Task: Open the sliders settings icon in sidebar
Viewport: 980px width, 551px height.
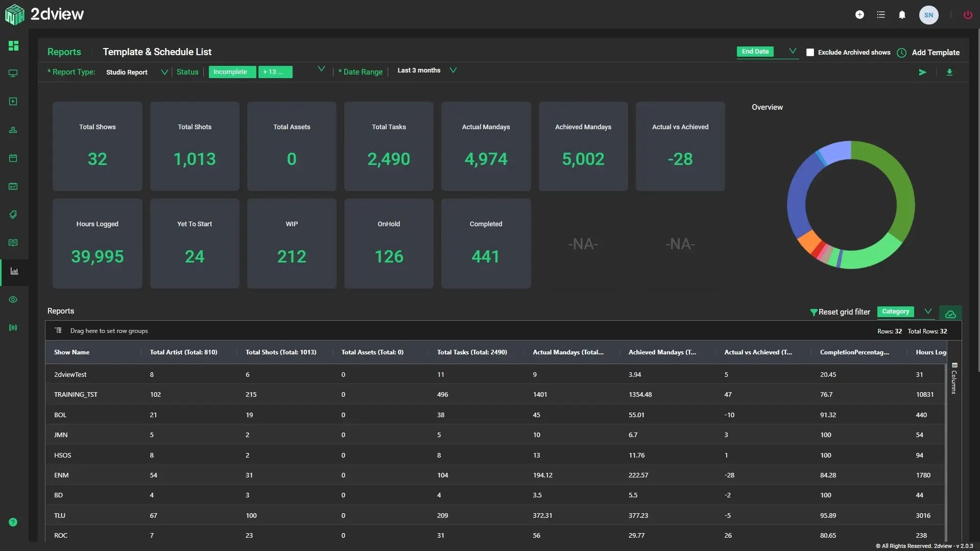Action: point(13,328)
